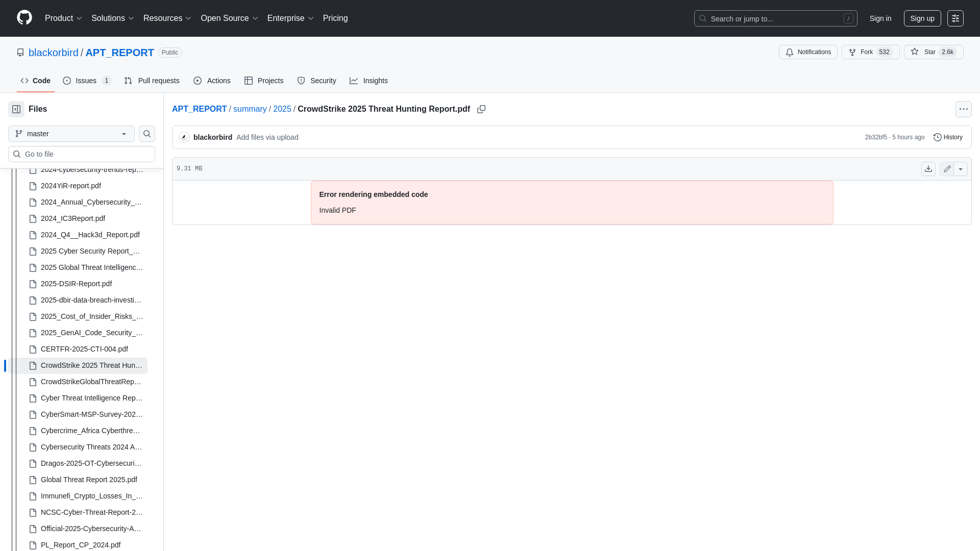Open the 2025 Cyber Security Report file
Screen dimensions: 980x551
(90, 251)
